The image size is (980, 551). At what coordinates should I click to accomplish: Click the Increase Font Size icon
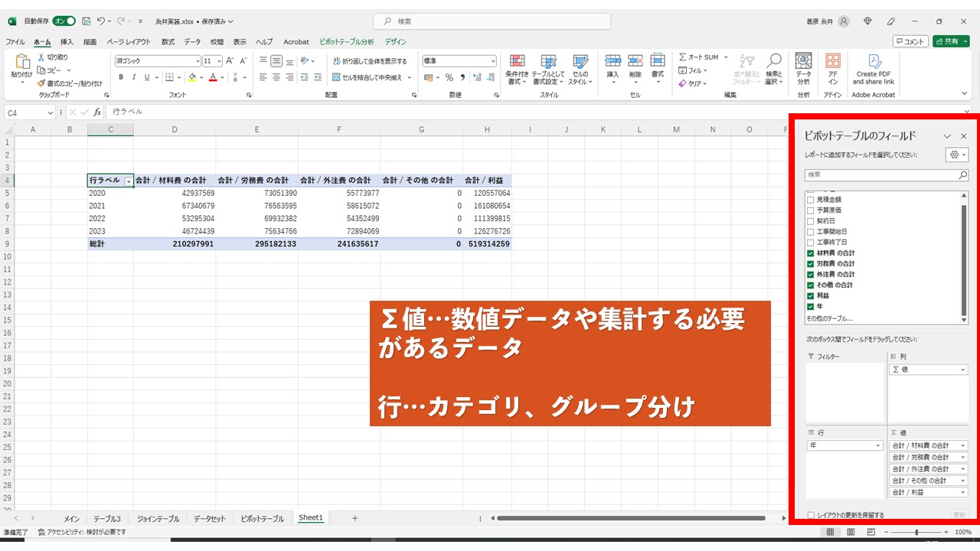(230, 60)
